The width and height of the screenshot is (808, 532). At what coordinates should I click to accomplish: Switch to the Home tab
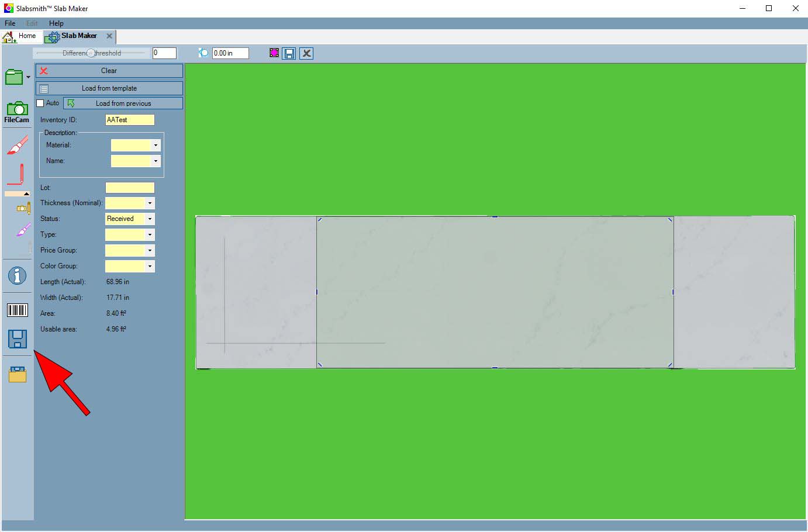click(x=21, y=36)
